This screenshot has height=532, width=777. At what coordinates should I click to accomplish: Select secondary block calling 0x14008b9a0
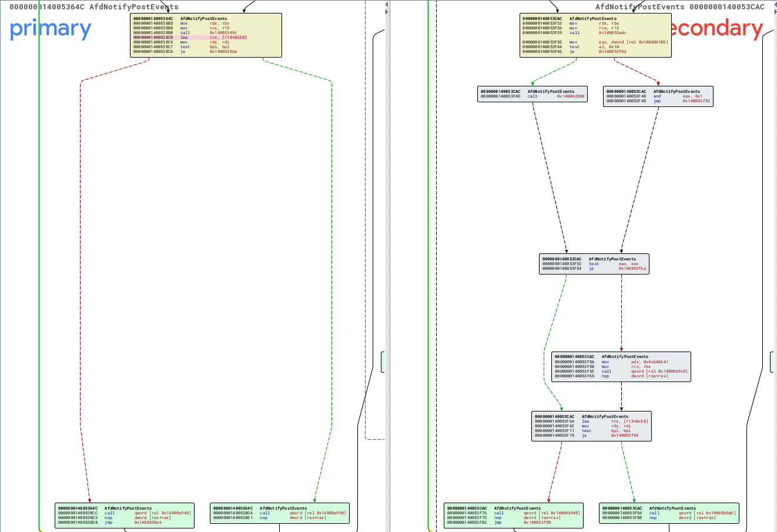tap(669, 513)
